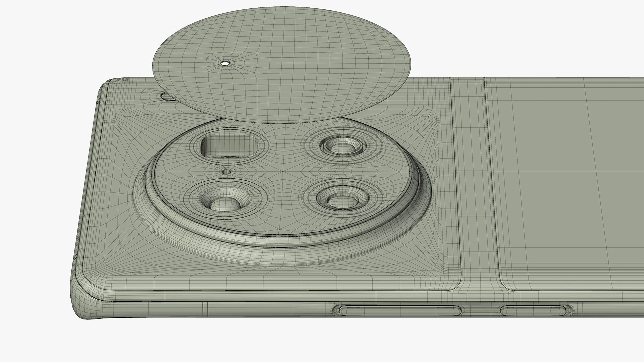Viewport: 644px width, 362px height.
Task: Select side frame gap between the two buttons
Action: tap(480, 310)
